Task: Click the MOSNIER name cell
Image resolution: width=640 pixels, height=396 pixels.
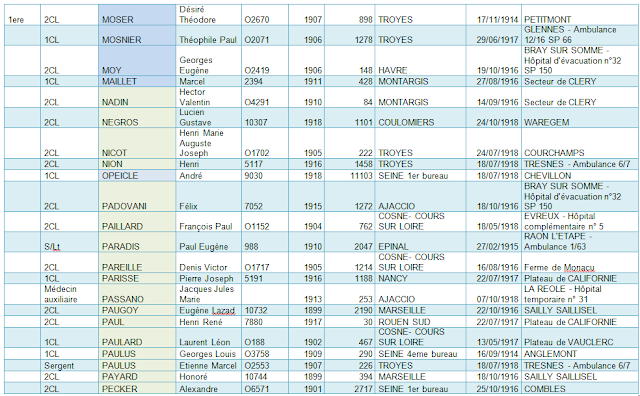Action: tap(137, 36)
